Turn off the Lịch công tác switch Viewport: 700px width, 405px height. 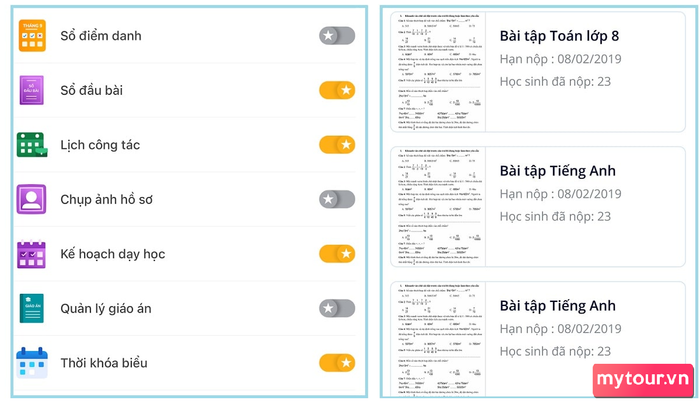[x=337, y=145]
